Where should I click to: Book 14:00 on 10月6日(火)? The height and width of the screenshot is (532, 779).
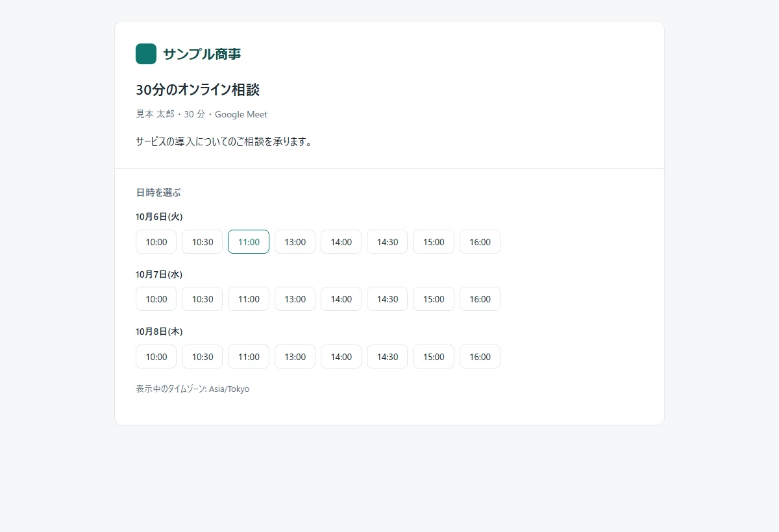(341, 242)
